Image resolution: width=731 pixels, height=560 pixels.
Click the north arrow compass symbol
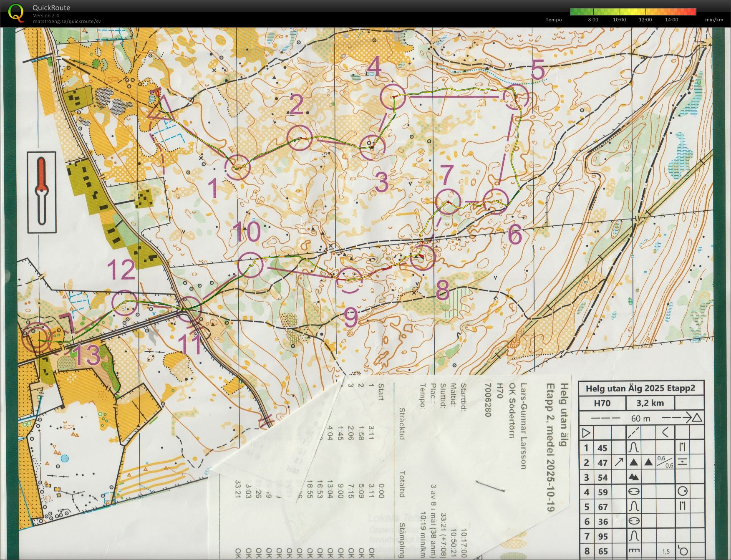42,192
